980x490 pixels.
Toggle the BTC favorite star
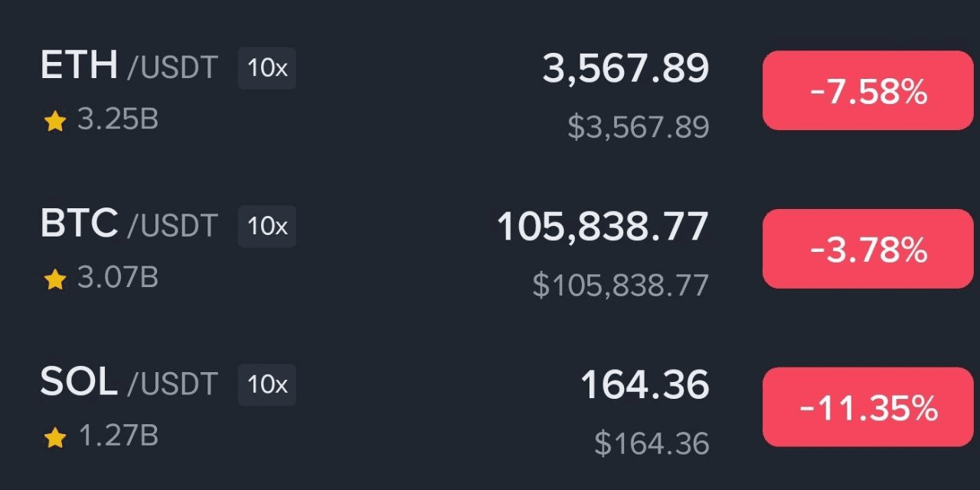click(55, 279)
